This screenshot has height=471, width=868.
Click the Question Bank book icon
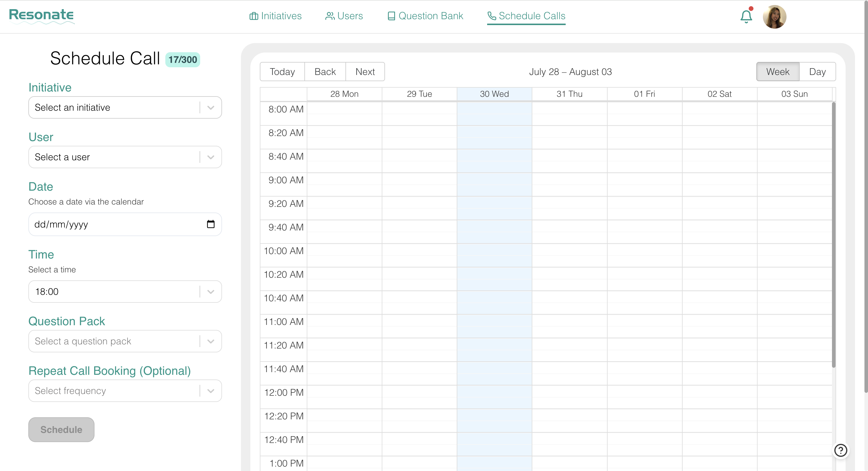tap(391, 16)
